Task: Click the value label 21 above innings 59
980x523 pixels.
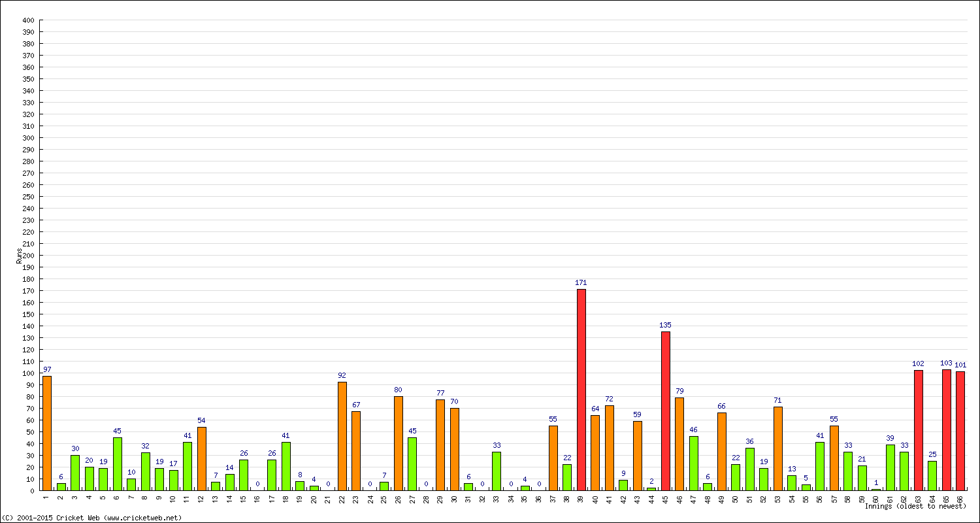Action: click(x=862, y=459)
